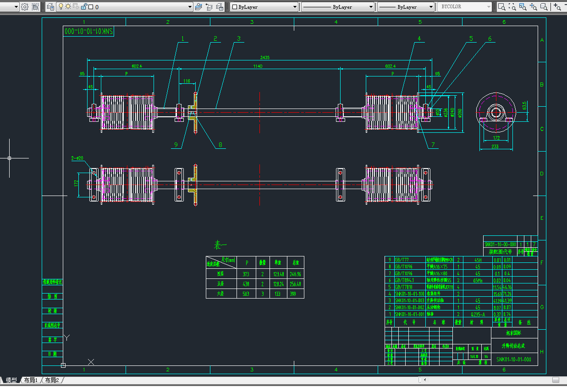Click the UCS origin icon in drawing corner
The image size is (567, 392).
[63, 365]
